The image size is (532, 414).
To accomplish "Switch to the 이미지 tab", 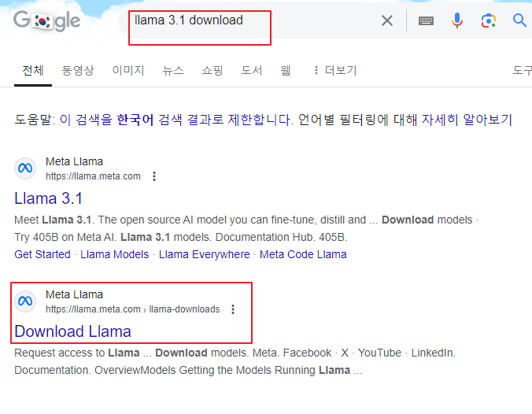I will (128, 71).
